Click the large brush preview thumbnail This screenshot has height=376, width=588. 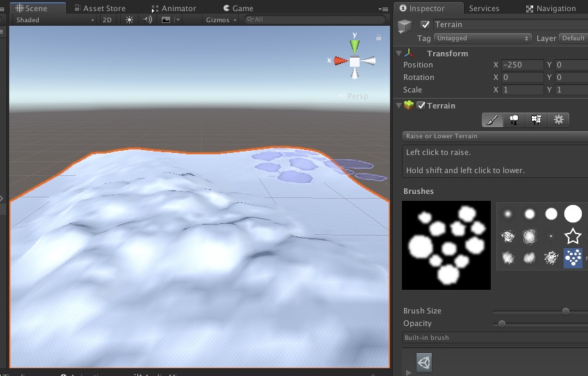(x=446, y=245)
